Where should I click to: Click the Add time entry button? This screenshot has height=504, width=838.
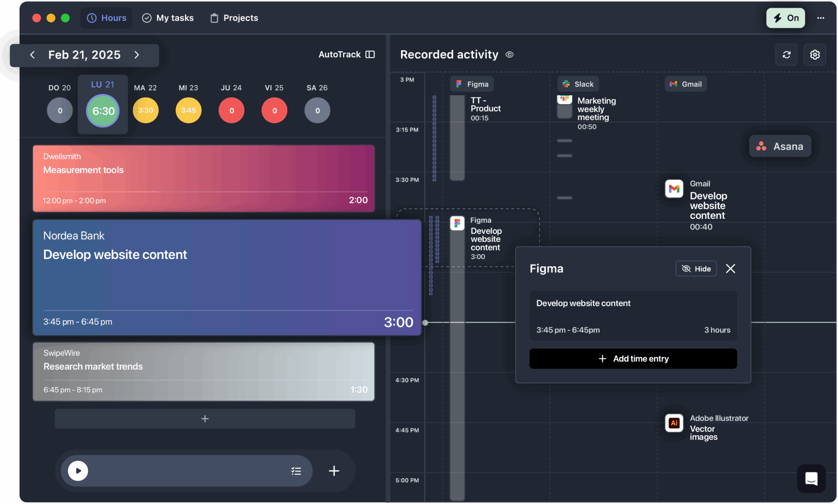pos(633,358)
